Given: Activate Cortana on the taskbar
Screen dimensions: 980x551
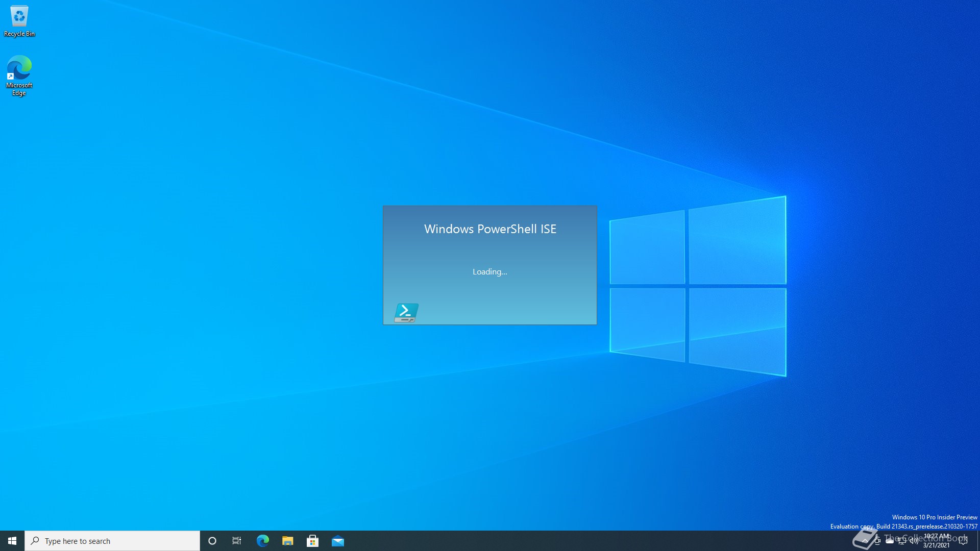Looking at the screenshot, I should (x=212, y=540).
